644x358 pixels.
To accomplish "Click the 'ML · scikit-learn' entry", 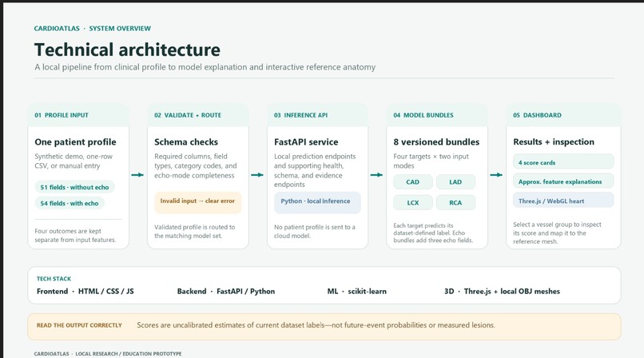I will (x=357, y=291).
